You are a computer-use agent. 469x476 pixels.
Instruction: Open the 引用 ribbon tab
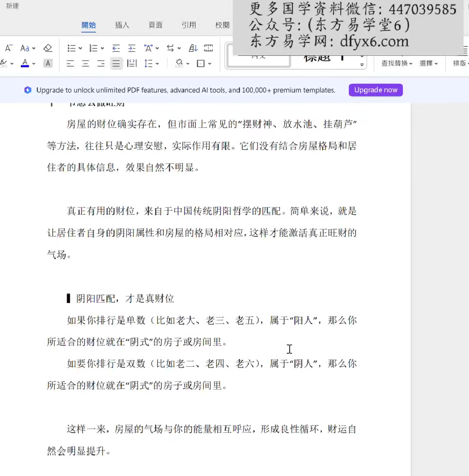click(189, 25)
